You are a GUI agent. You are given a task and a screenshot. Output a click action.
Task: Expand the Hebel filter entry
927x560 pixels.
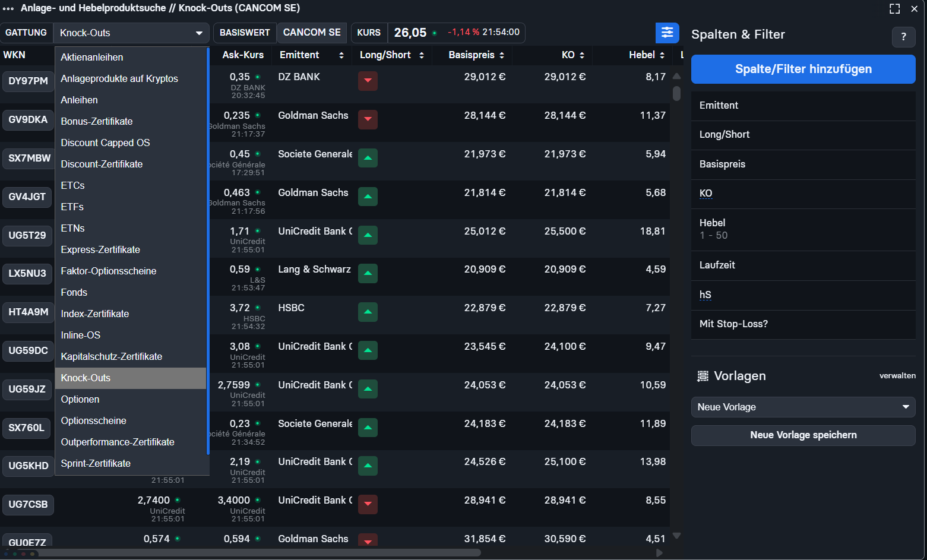point(803,229)
